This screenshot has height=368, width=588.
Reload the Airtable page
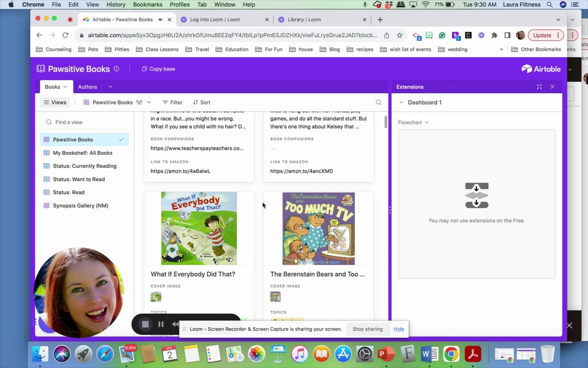(65, 35)
